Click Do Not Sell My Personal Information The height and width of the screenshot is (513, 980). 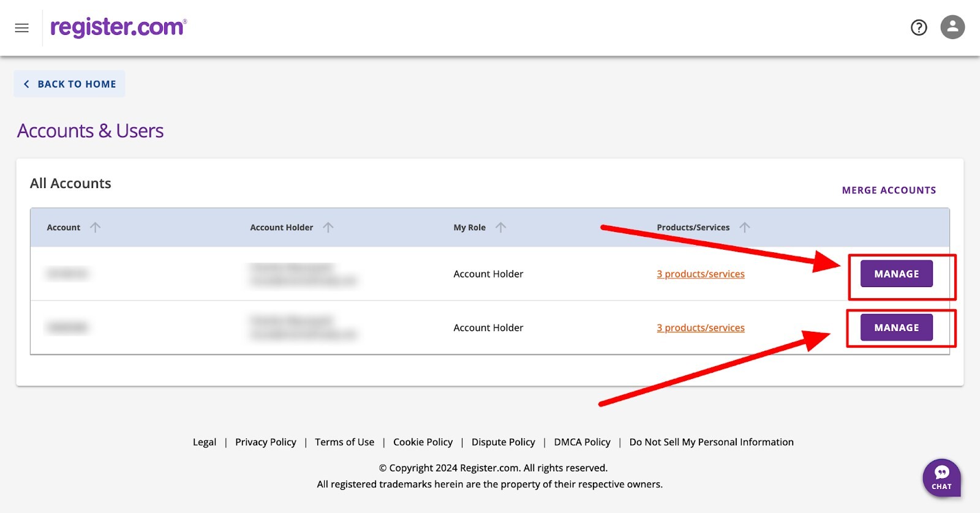coord(711,442)
